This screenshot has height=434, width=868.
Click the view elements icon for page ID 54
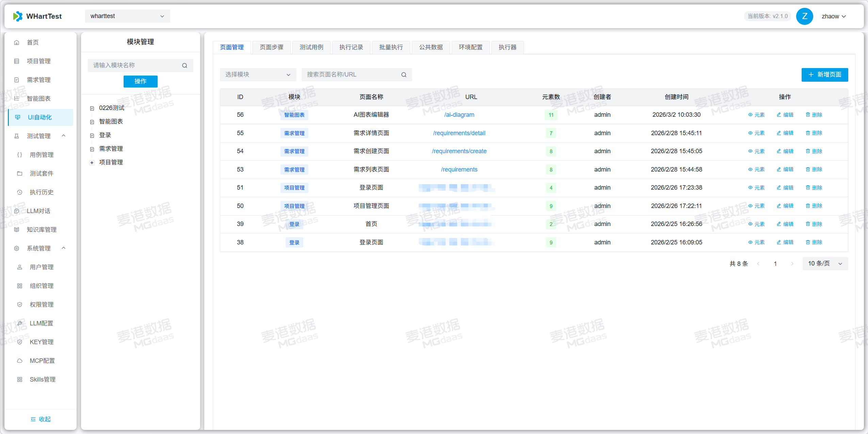click(750, 151)
